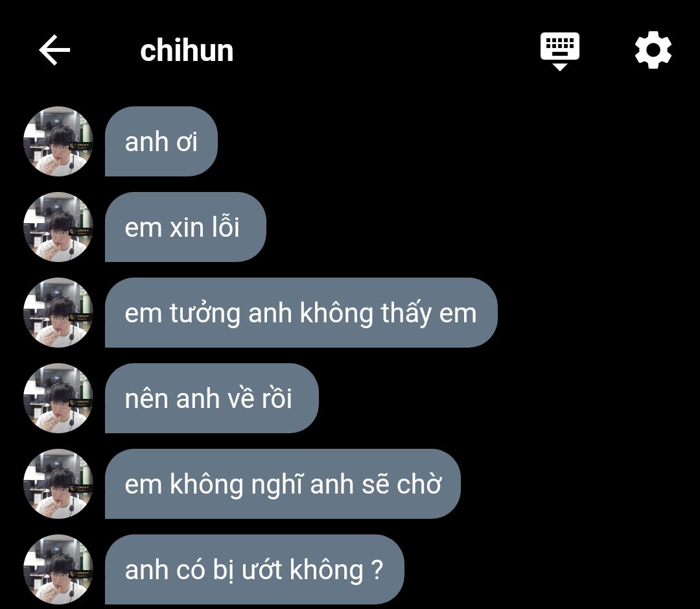Image resolution: width=700 pixels, height=609 pixels.
Task: Tap avatar beside "anh có bị ướt không ?"
Action: click(x=58, y=569)
